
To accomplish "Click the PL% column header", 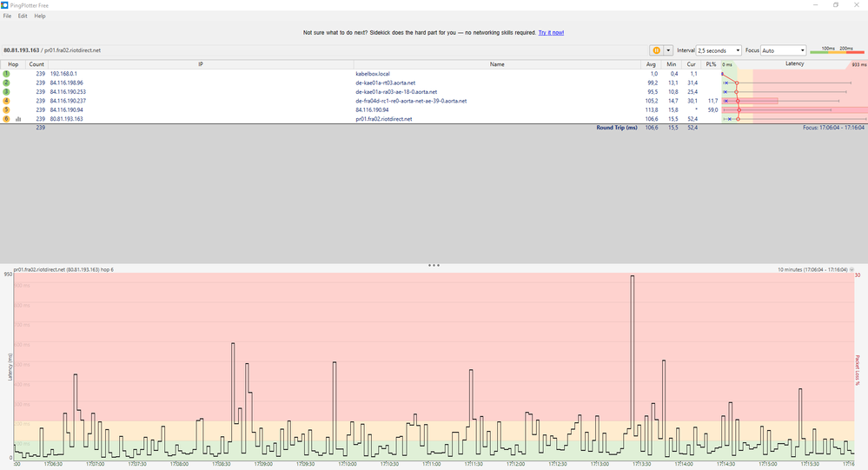I will [711, 64].
